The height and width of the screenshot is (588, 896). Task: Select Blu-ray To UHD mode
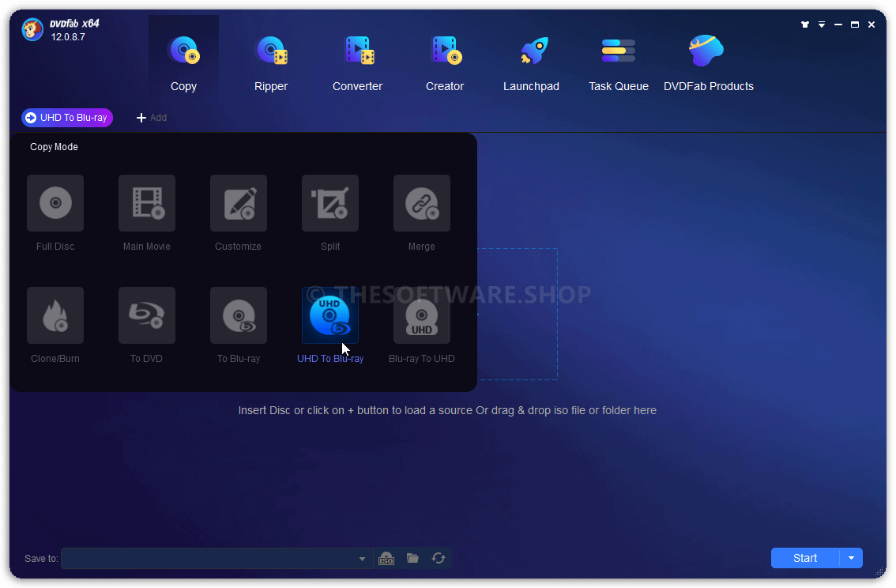point(422,315)
